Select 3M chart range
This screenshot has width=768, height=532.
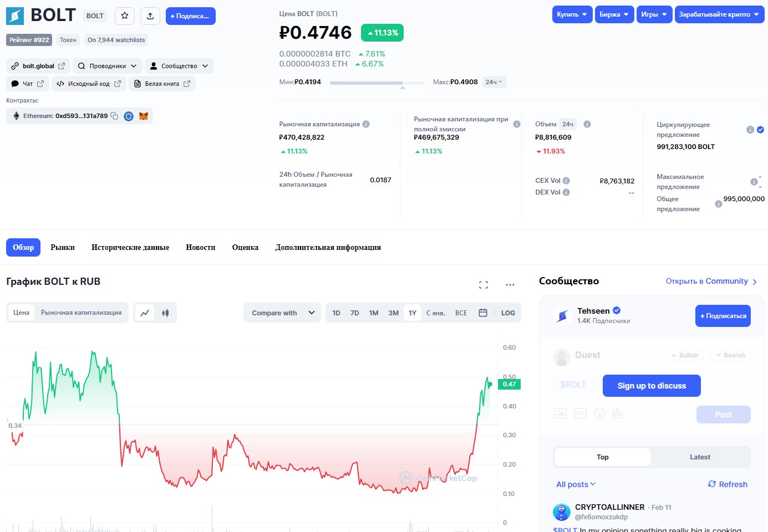[x=394, y=313]
